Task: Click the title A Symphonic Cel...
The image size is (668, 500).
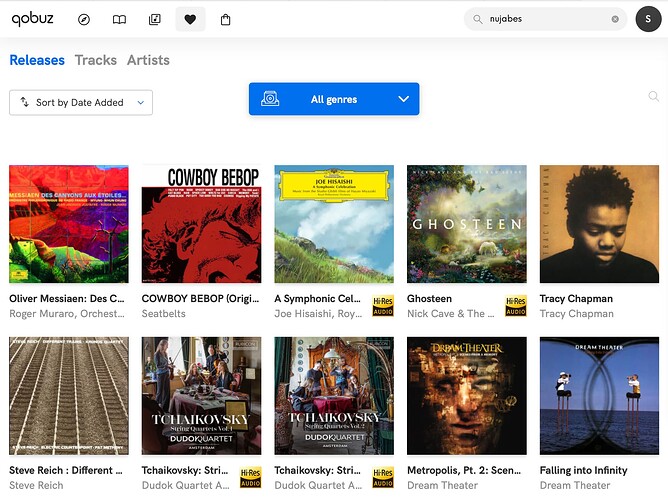Action: tap(317, 299)
